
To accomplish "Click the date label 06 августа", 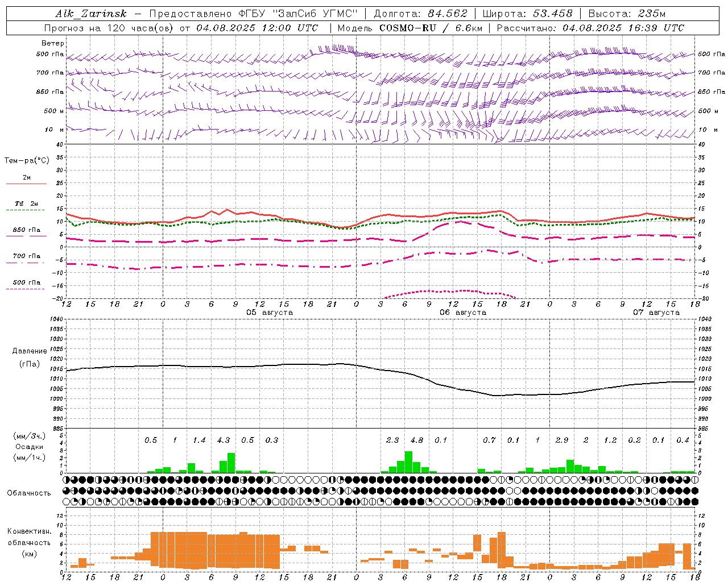I will pos(463,313).
